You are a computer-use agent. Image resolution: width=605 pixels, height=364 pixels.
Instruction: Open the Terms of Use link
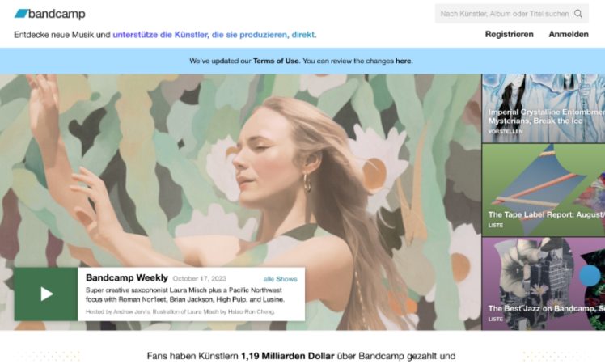click(276, 61)
